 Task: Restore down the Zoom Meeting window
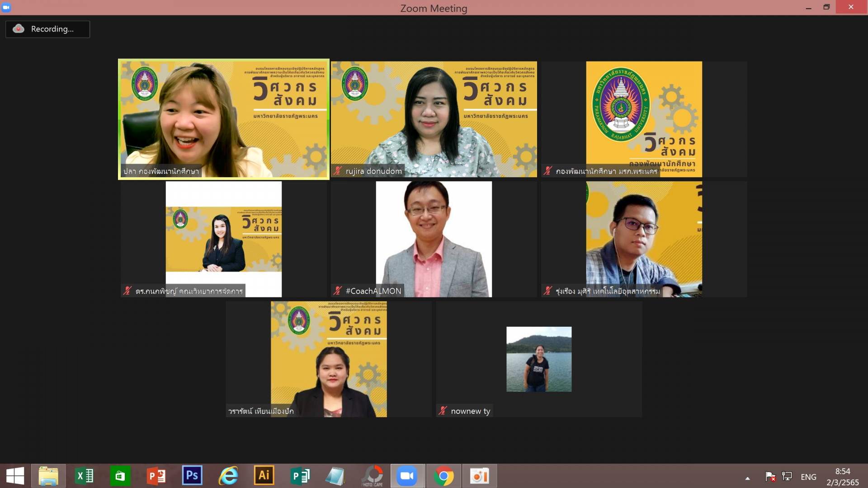[826, 7]
